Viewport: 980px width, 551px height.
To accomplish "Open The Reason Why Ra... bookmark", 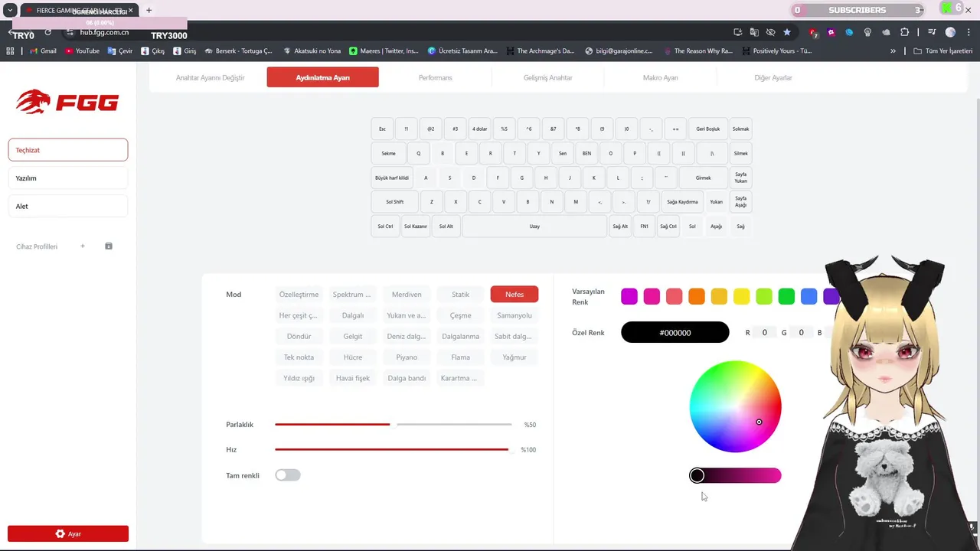I will [x=697, y=51].
